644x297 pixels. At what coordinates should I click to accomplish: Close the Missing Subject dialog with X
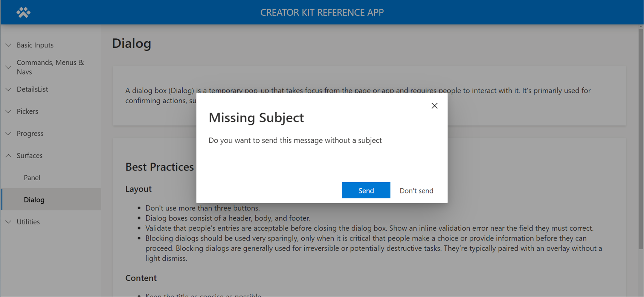click(434, 106)
